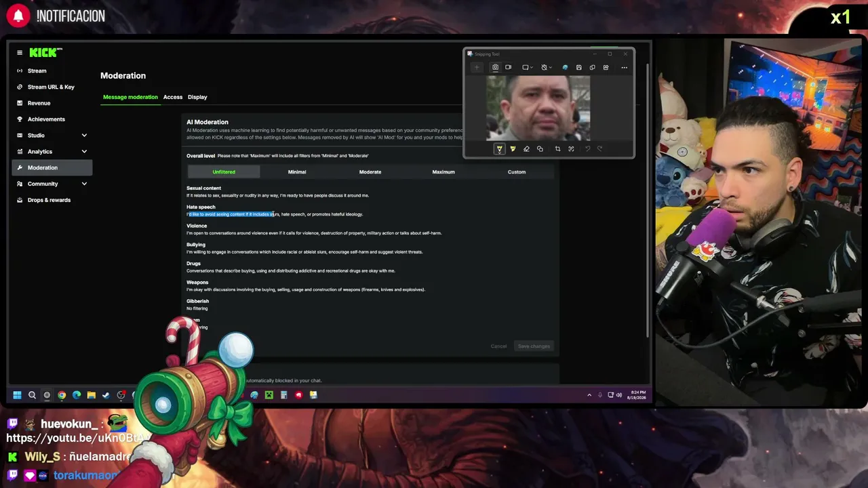The height and width of the screenshot is (488, 868).
Task: Share the snip in Snipping Tool
Action: [606, 67]
